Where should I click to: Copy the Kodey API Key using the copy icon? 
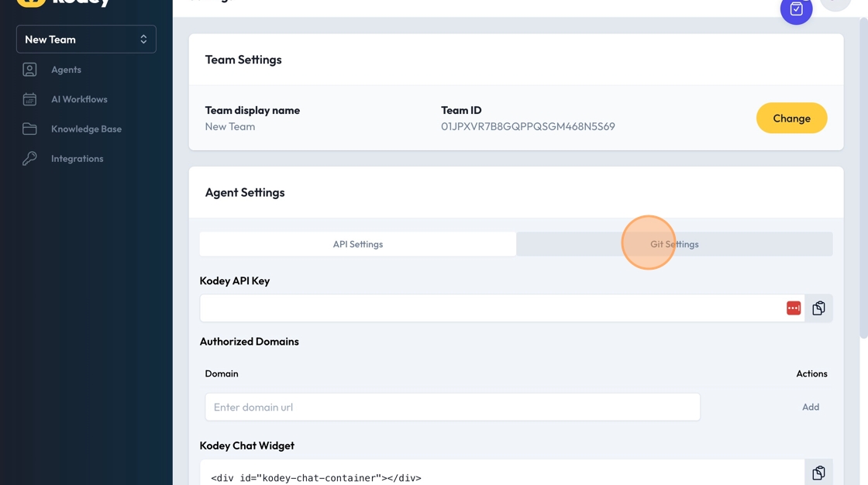(818, 308)
